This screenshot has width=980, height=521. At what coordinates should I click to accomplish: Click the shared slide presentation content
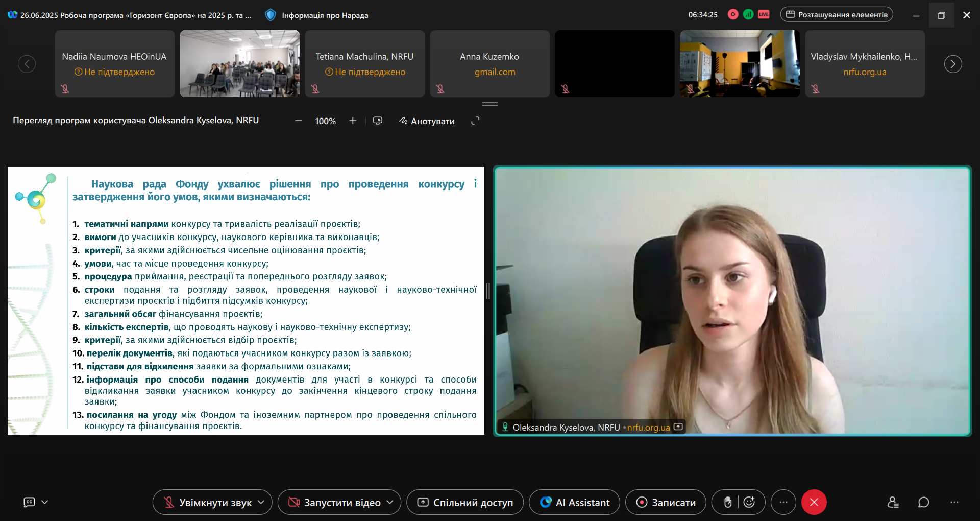[246, 301]
